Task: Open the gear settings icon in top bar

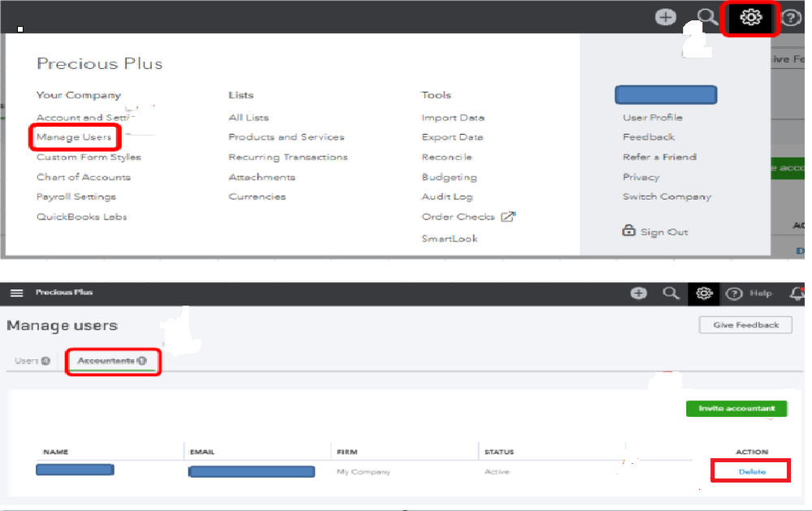Action: (x=750, y=18)
